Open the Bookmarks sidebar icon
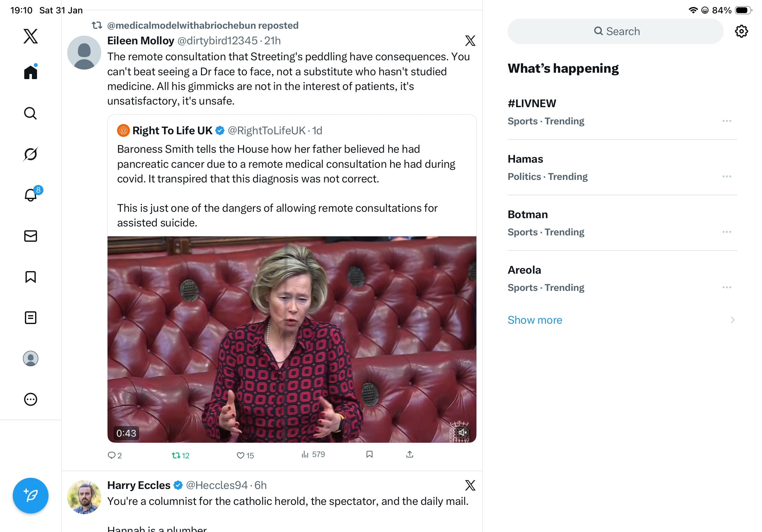This screenshot has height=532, width=762. 31,277
